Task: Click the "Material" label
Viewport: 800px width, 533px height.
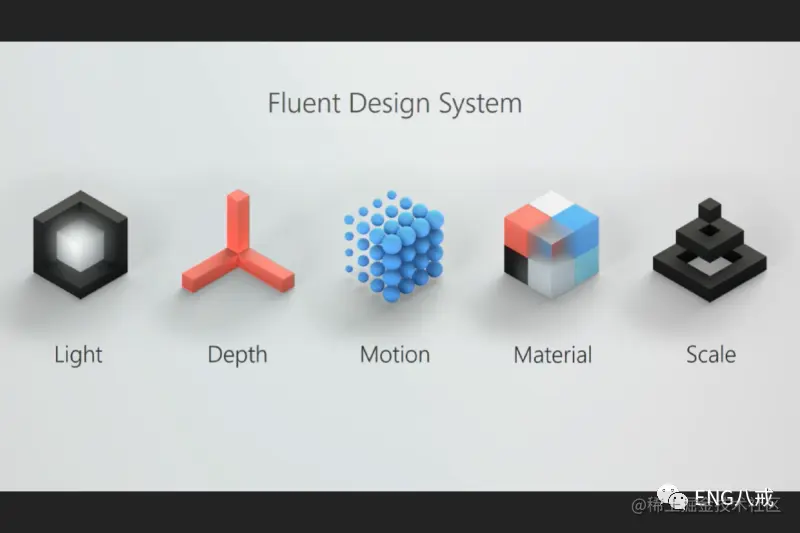Action: 553,354
